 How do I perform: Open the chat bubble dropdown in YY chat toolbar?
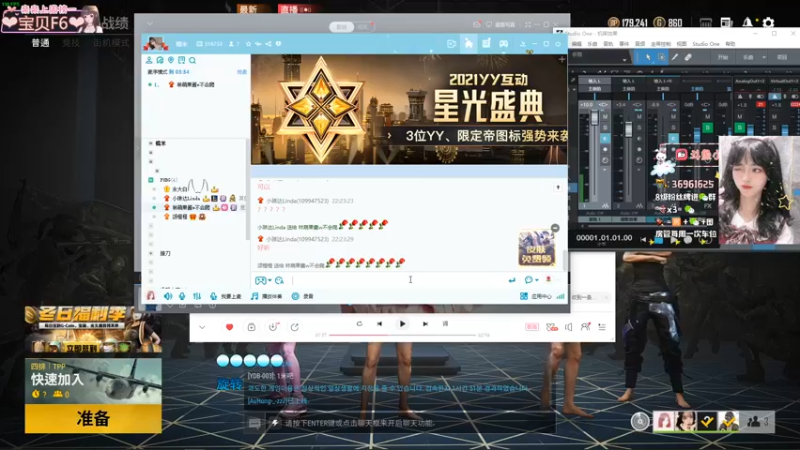point(531,280)
